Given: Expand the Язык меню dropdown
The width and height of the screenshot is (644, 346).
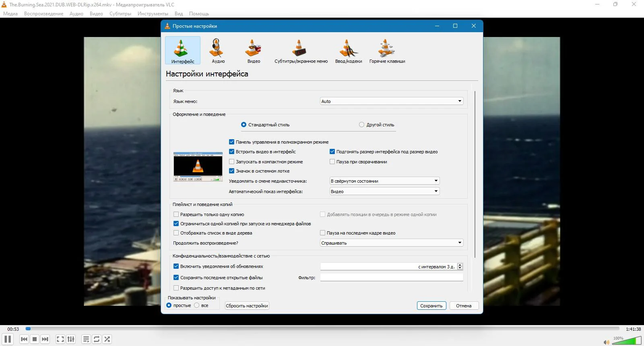Looking at the screenshot, I should (391, 101).
